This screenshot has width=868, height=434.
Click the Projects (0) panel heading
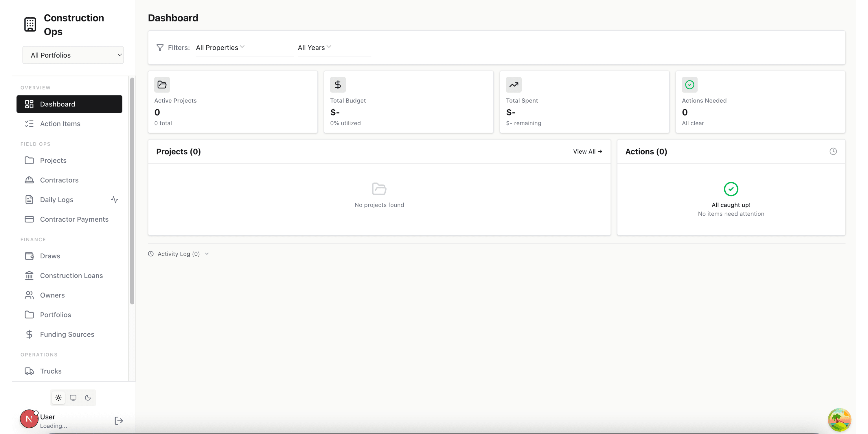click(x=179, y=152)
